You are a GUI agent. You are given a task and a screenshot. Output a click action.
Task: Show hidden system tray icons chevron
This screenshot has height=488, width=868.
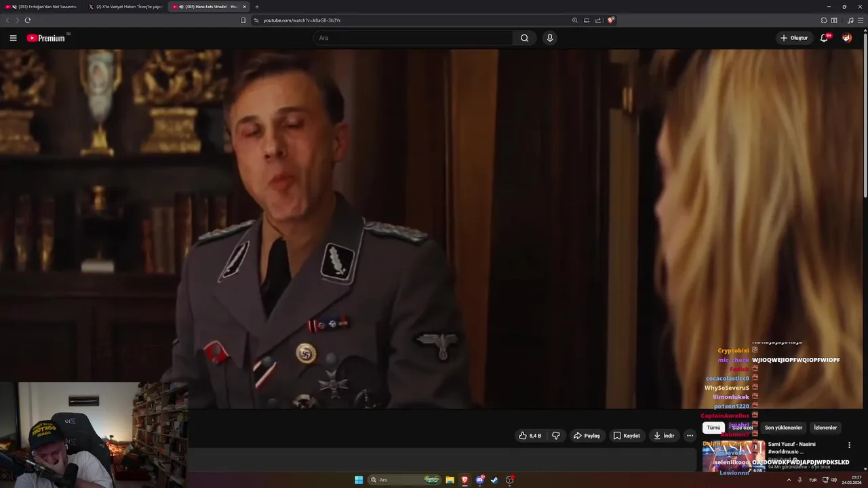(x=789, y=480)
